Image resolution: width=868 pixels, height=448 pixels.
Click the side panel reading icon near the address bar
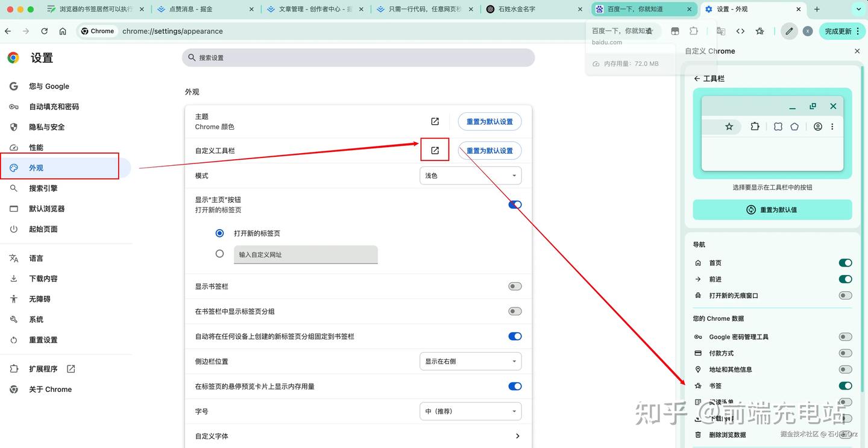pyautogui.click(x=675, y=31)
